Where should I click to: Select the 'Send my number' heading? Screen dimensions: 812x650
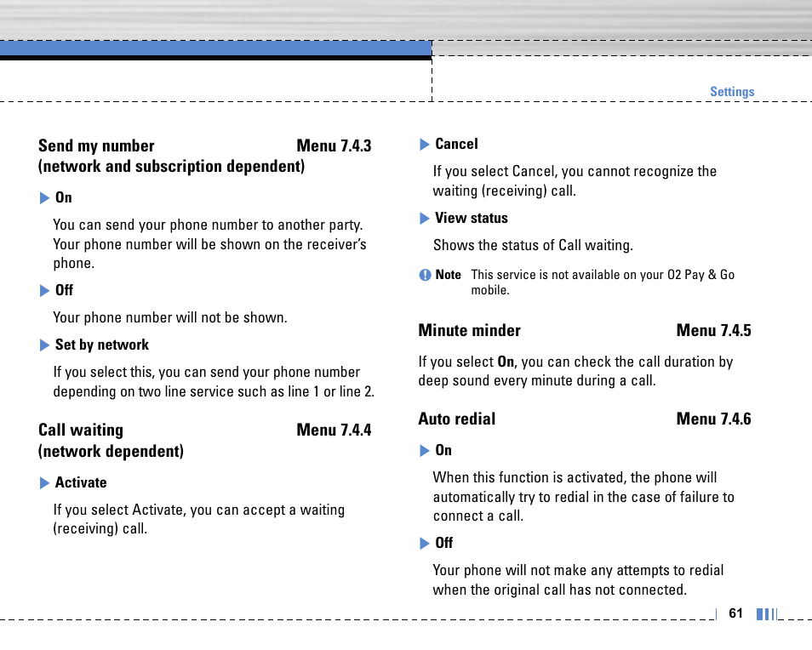coord(96,146)
